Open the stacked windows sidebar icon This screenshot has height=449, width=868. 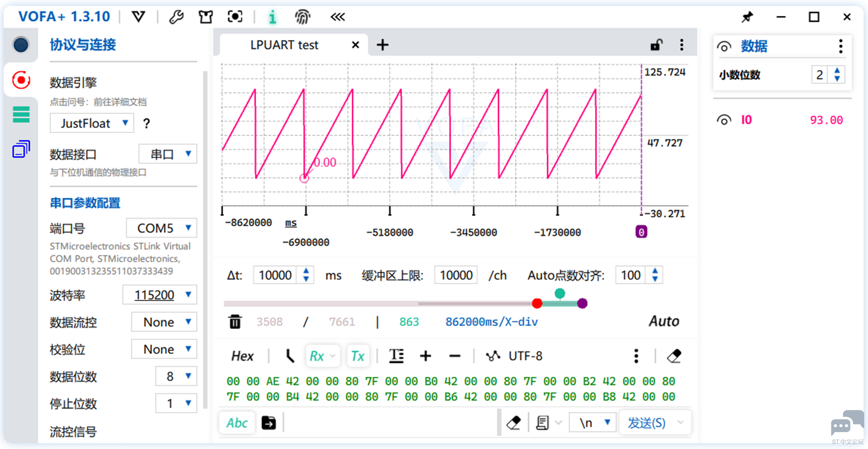point(21,149)
